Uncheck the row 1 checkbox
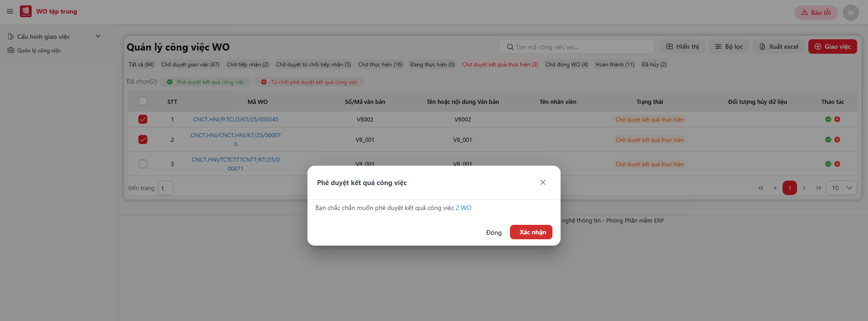The height and width of the screenshot is (321, 868). tap(143, 119)
